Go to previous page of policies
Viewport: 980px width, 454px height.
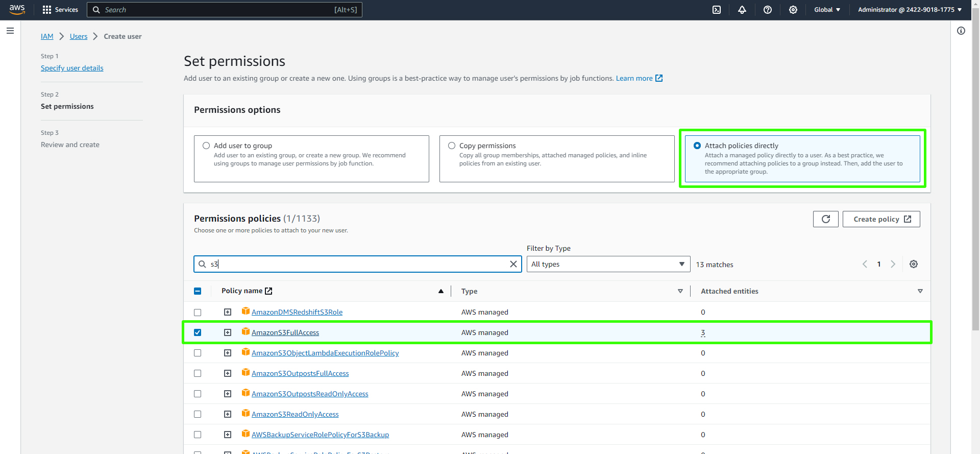[865, 264]
